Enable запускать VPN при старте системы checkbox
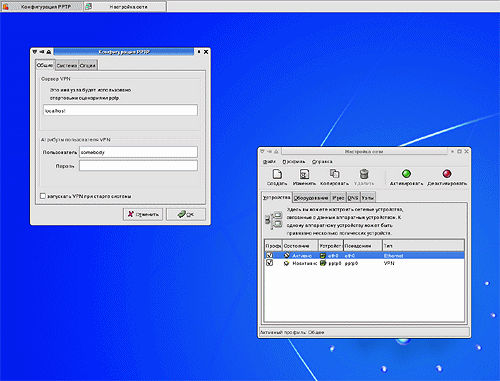This screenshot has width=500, height=381. [x=43, y=196]
